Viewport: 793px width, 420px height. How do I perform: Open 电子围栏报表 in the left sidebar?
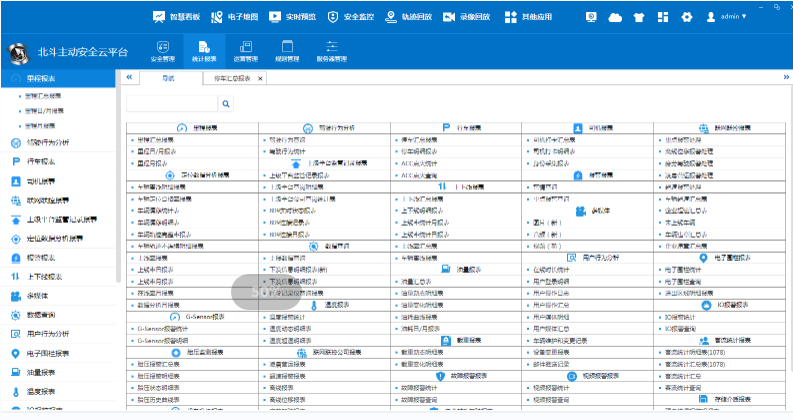point(55,353)
